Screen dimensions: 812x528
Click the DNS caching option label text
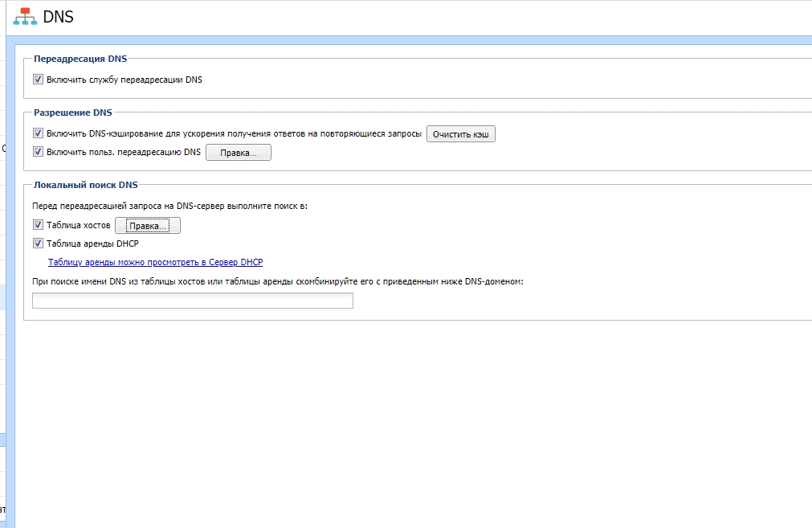click(x=234, y=133)
